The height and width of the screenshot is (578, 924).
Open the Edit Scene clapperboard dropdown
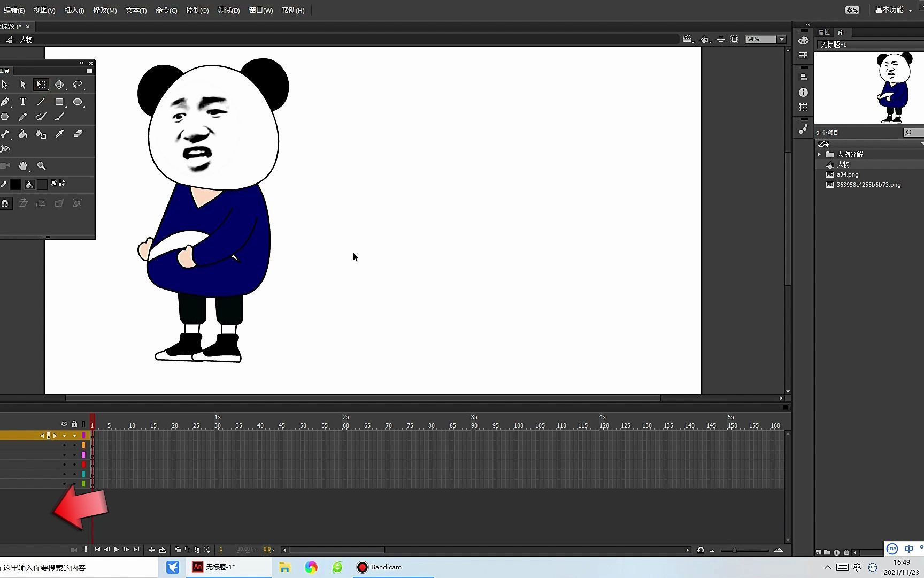pos(688,40)
